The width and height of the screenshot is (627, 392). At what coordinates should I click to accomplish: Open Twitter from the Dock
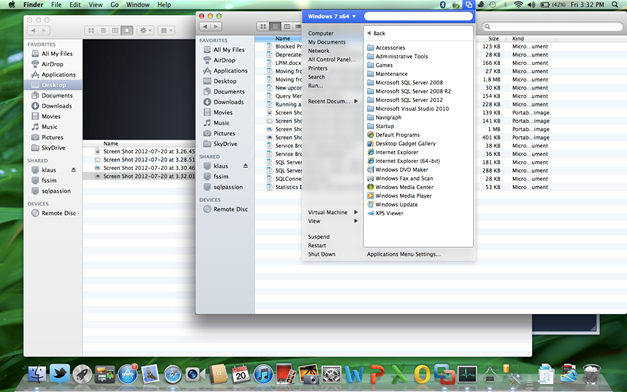point(60,374)
